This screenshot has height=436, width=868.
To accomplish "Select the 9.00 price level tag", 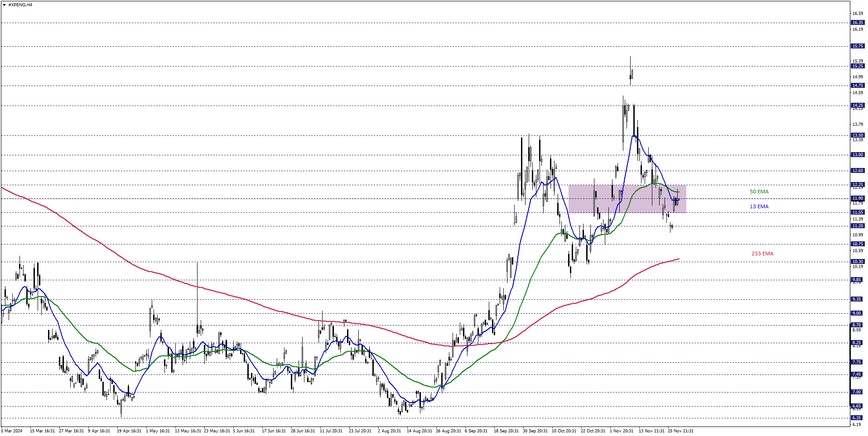I will coord(858,313).
